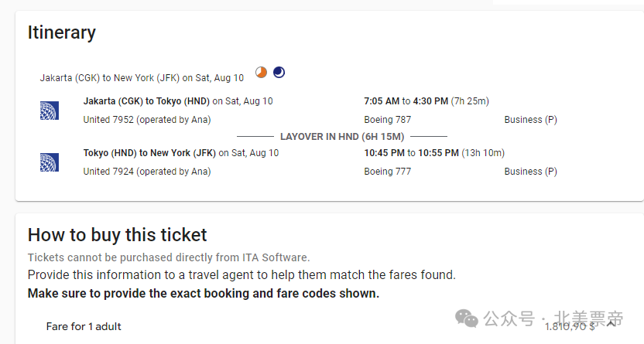Click the Jakarta (CGK) to Tokyo (HND) segment title
This screenshot has width=644, height=344.
tap(146, 100)
